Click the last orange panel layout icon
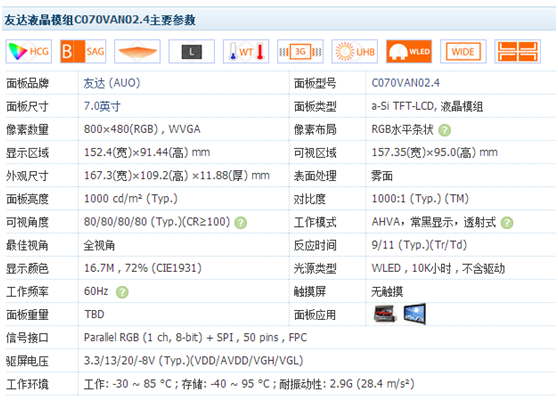The height and width of the screenshot is (402, 558). coord(518,52)
